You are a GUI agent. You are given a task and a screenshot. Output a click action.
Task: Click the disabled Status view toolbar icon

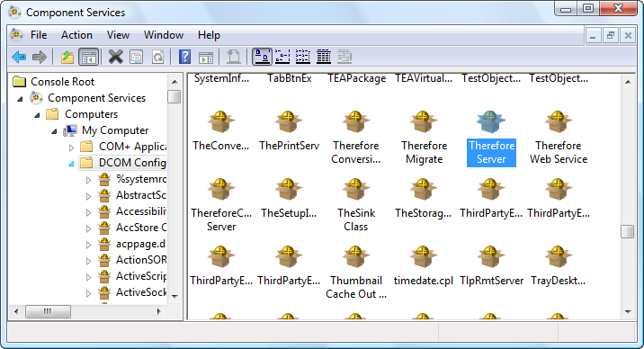pyautogui.click(x=344, y=57)
